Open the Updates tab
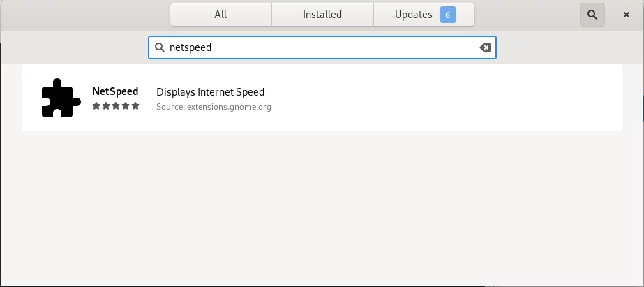Viewport: 644px width, 287px height. [424, 15]
